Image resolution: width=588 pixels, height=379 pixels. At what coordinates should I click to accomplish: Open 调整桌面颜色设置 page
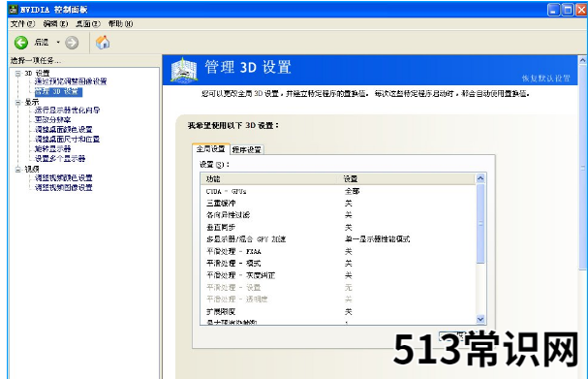63,130
